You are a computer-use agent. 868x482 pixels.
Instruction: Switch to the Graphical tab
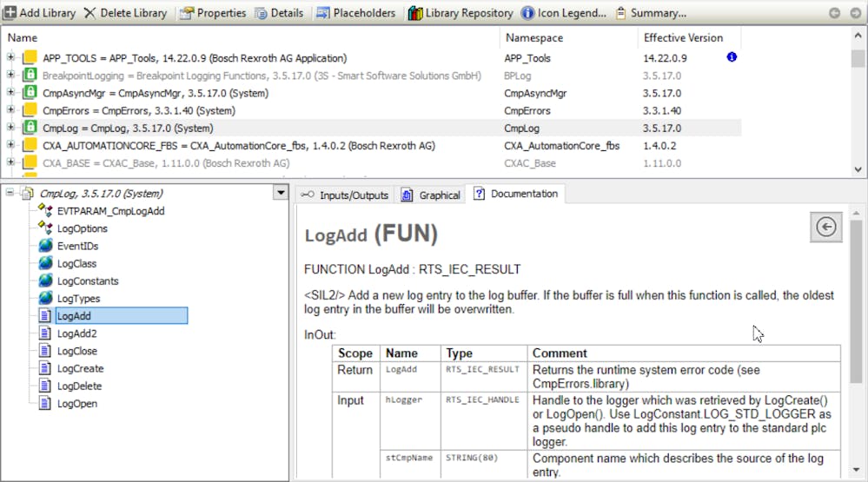[431, 195]
